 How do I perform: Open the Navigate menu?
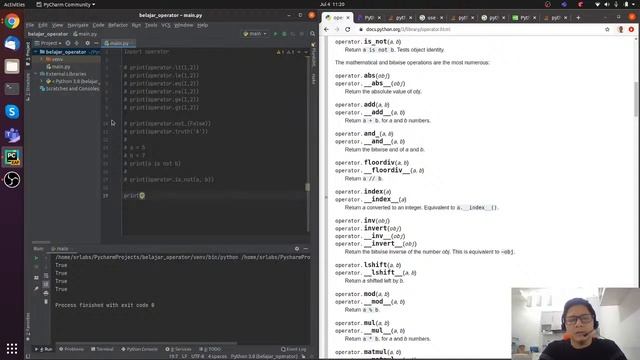click(x=78, y=25)
